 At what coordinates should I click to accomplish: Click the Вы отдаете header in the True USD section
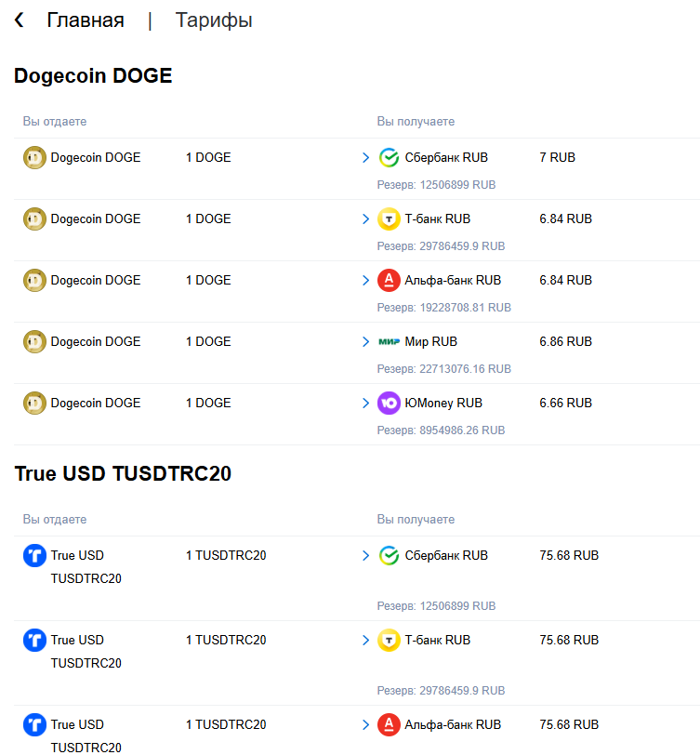55,520
